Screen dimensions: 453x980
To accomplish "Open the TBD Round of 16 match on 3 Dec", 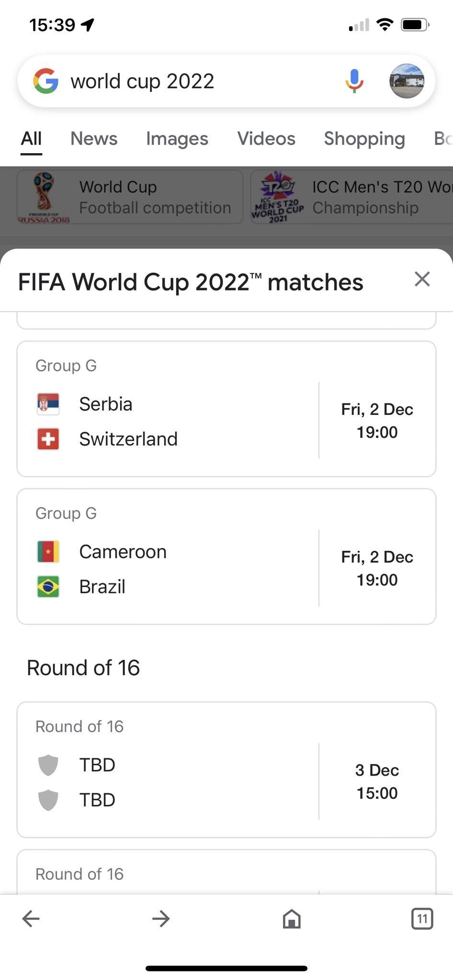I will pos(226,769).
